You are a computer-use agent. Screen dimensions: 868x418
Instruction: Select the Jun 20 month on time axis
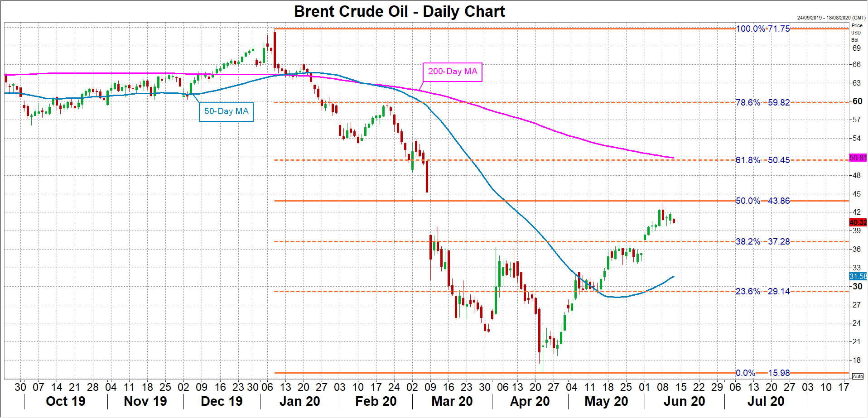[x=684, y=401]
